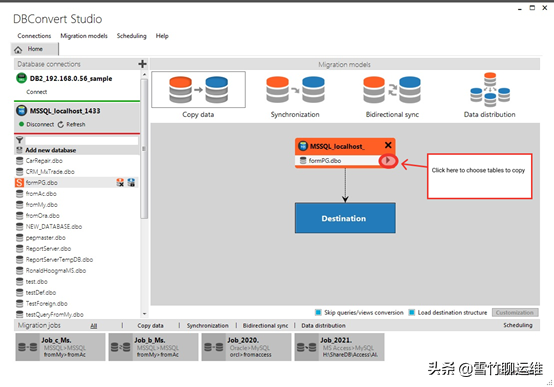Open the Migration models menu
Screen dimensions: 554x387
click(84, 36)
